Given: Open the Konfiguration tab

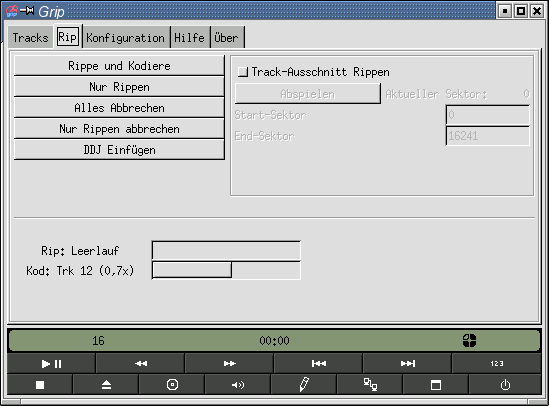Looking at the screenshot, I should pyautogui.click(x=125, y=37).
